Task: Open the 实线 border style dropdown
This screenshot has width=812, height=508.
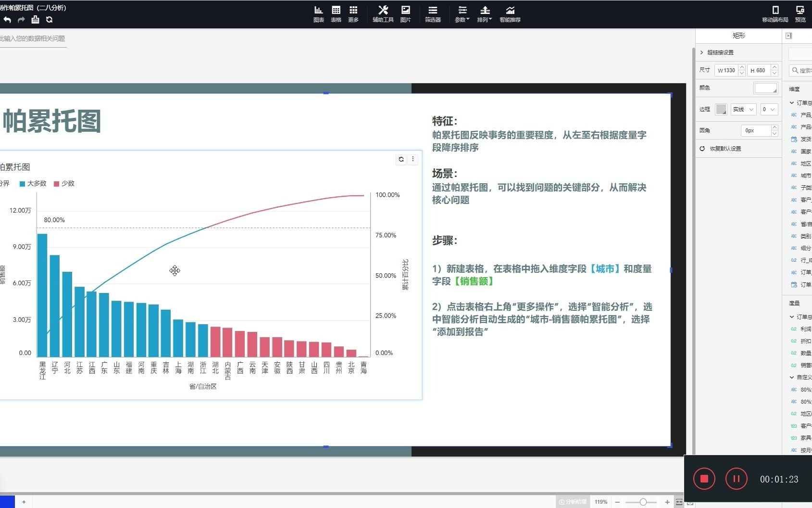Action: click(x=743, y=109)
